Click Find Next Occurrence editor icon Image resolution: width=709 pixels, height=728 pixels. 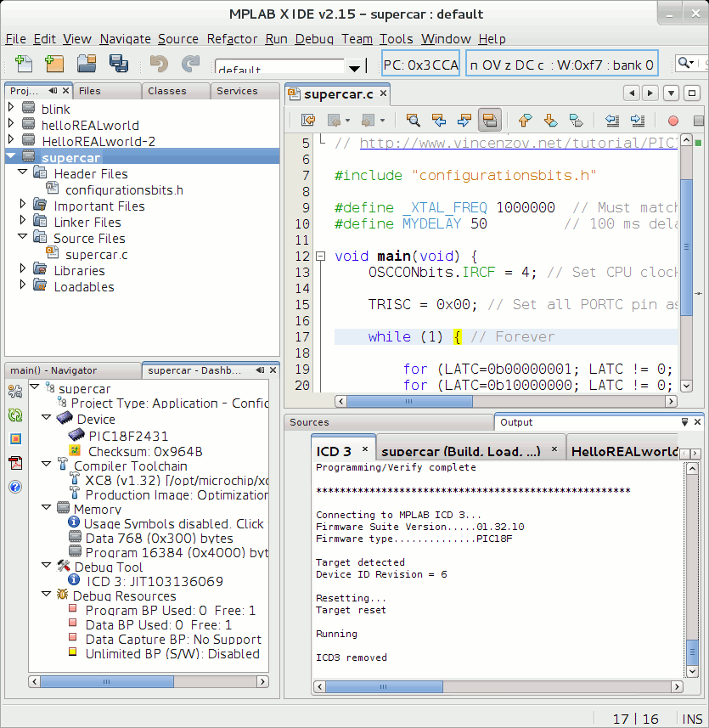[x=464, y=121]
